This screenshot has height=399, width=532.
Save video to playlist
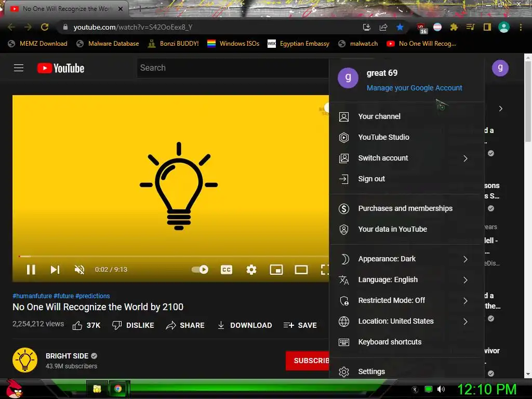point(300,325)
